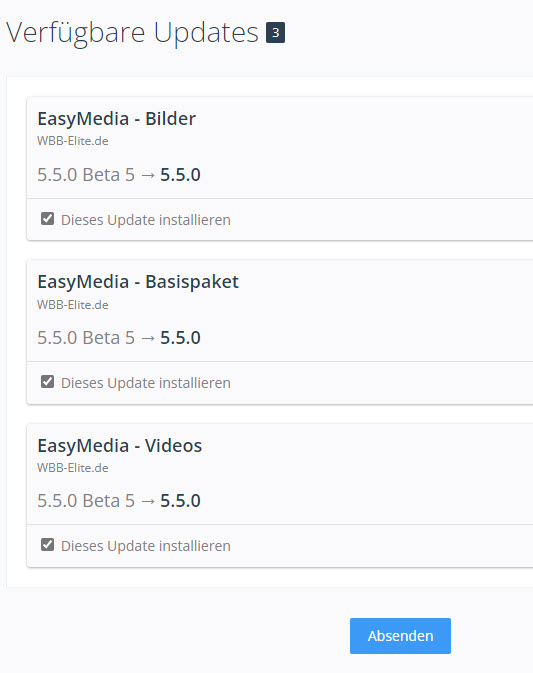
Task: Click the Basispaket 'Dieses Update installieren' label
Action: (x=146, y=383)
